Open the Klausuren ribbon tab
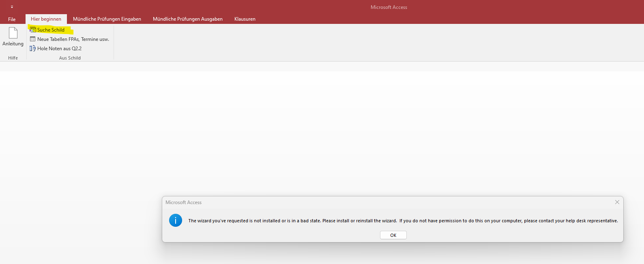Viewport: 644px width, 264px height. pos(245,19)
